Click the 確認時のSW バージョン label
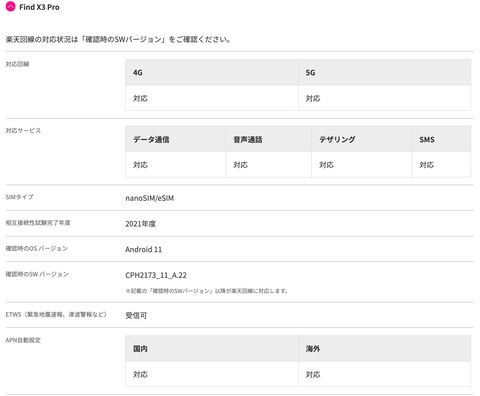 [x=37, y=274]
